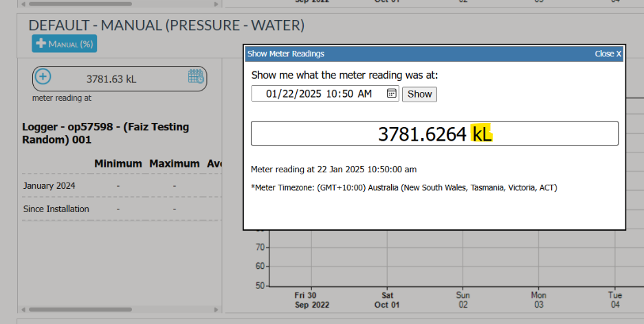Click the plus circle icon beside 3781.63 kL
644x324 pixels.
(x=43, y=78)
